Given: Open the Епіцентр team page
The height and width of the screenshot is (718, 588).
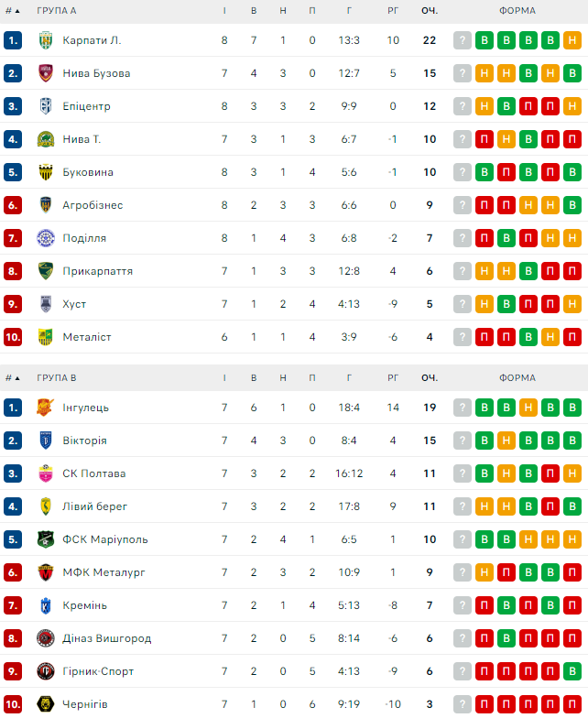Looking at the screenshot, I should click(86, 106).
